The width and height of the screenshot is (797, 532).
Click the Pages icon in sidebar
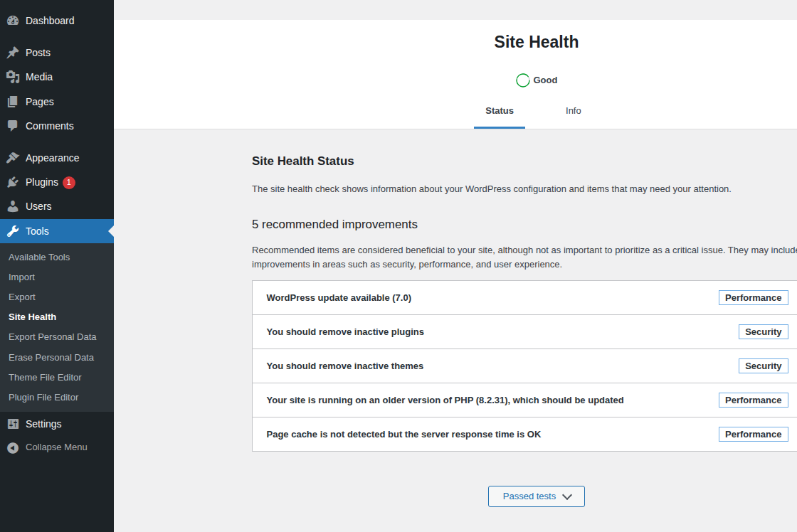13,102
